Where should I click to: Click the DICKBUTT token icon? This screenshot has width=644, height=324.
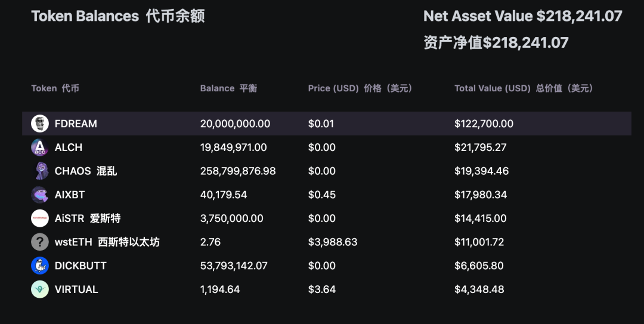click(40, 266)
